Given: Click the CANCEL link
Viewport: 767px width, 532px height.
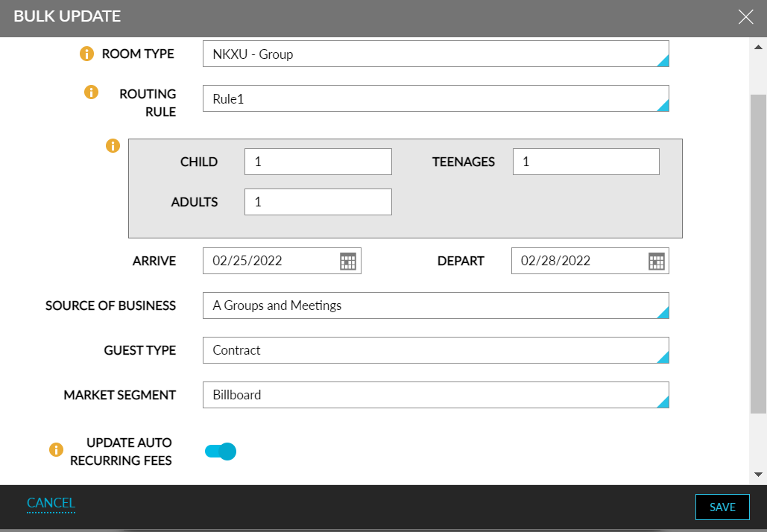Looking at the screenshot, I should 50,503.
